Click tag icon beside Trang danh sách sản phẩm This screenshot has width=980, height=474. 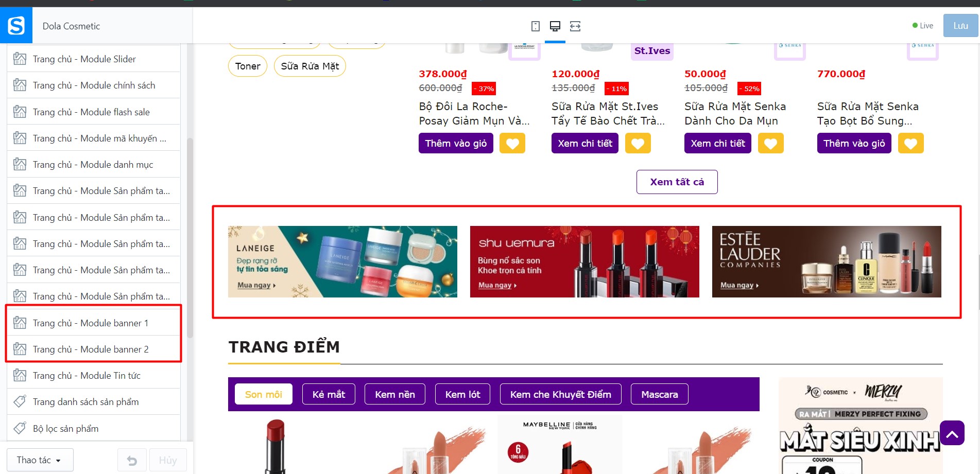(20, 401)
